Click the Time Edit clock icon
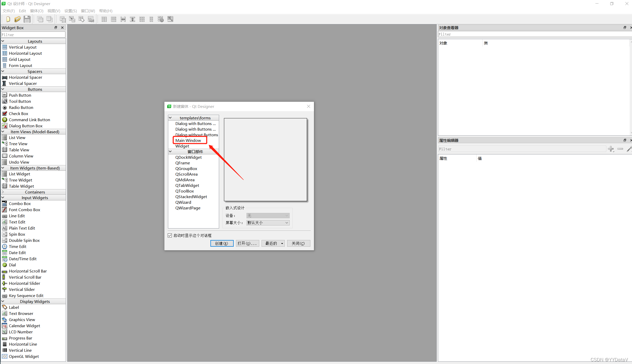 coord(5,246)
